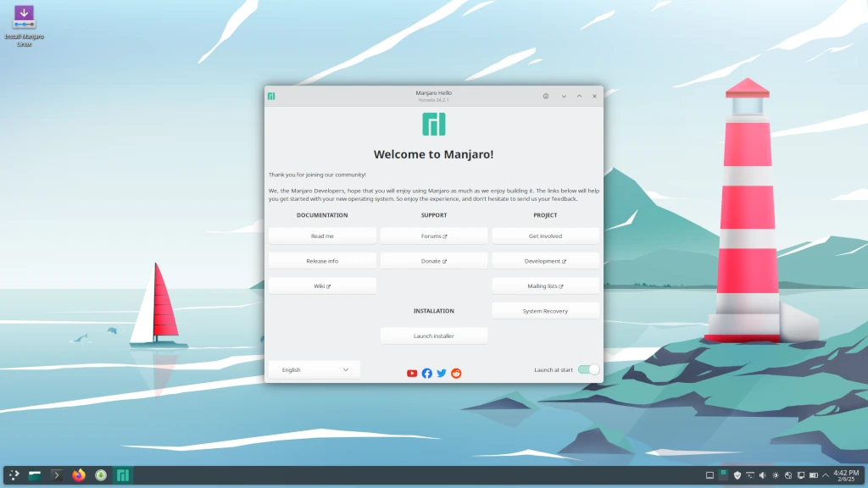The width and height of the screenshot is (868, 488).
Task: Open the brightness control in the tray
Action: 775,475
